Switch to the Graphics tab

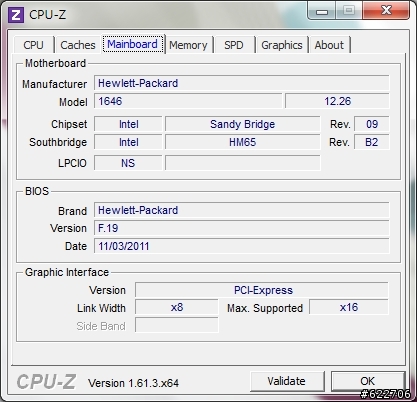[282, 45]
